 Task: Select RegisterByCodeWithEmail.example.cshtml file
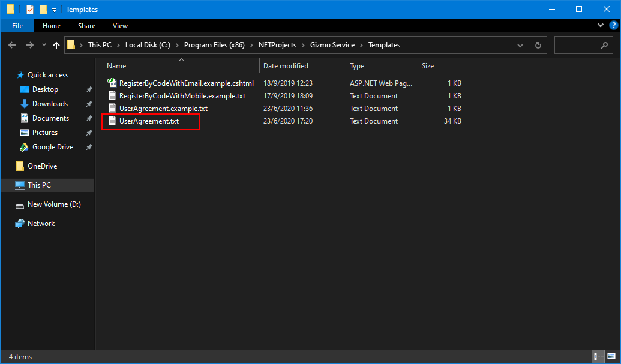[187, 83]
